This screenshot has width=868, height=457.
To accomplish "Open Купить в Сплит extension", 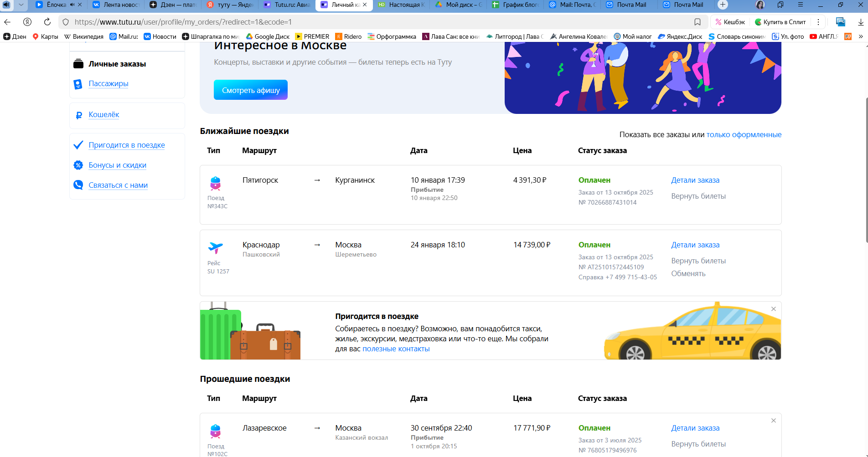I will [780, 22].
